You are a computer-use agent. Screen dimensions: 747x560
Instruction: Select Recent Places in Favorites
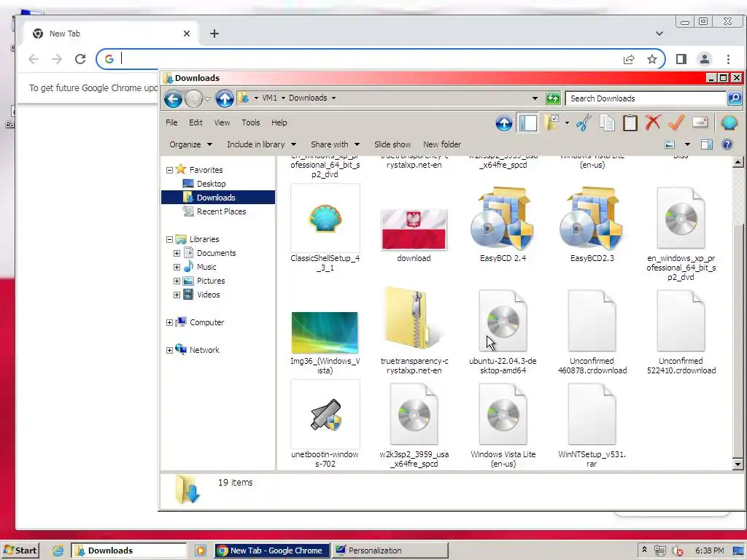(221, 211)
